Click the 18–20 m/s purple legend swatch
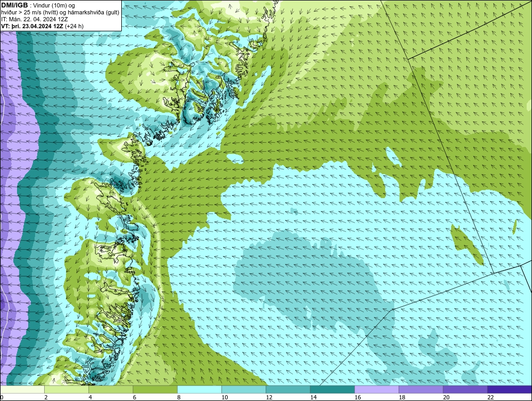The height and width of the screenshot is (401, 532). coord(421,389)
